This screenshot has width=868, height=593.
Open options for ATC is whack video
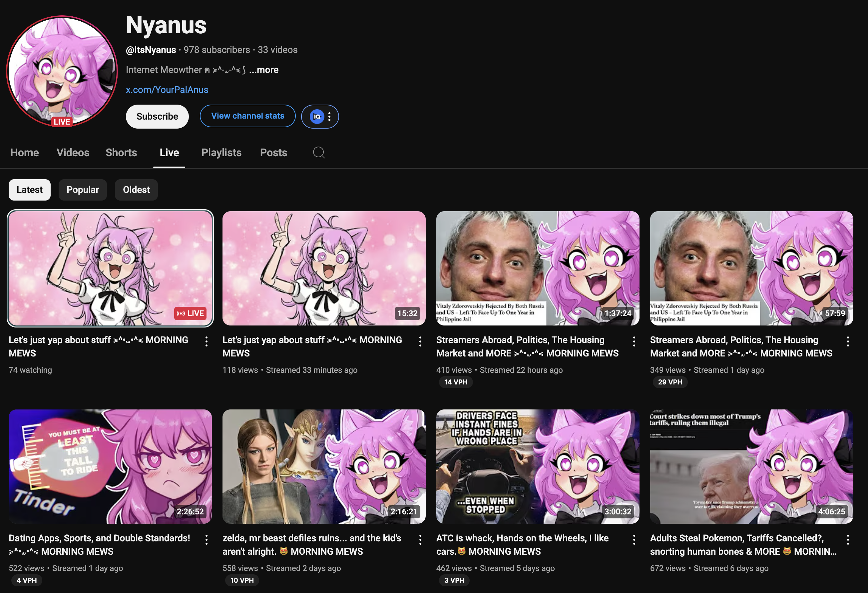634,539
